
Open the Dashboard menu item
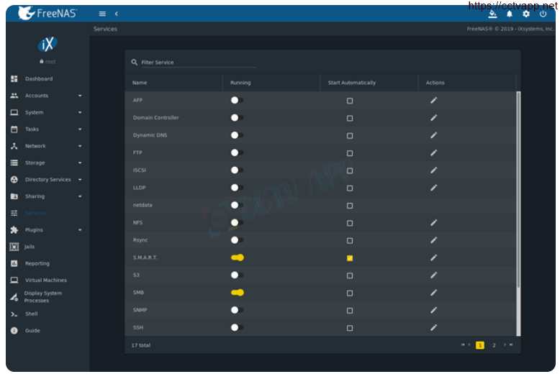click(38, 79)
